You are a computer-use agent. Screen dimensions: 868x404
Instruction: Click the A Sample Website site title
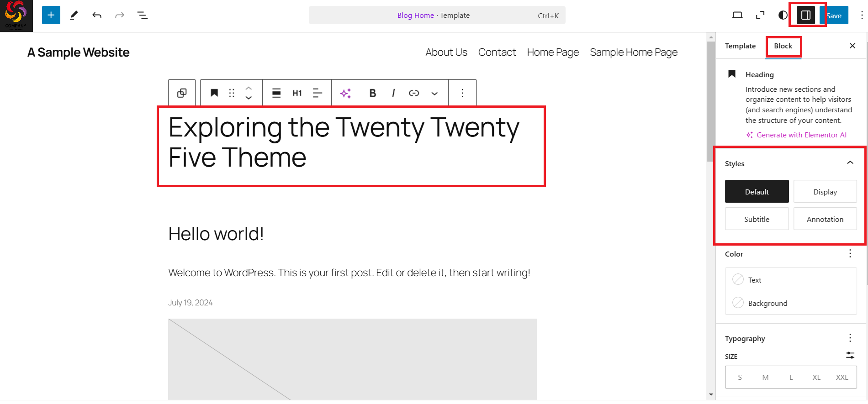[79, 52]
